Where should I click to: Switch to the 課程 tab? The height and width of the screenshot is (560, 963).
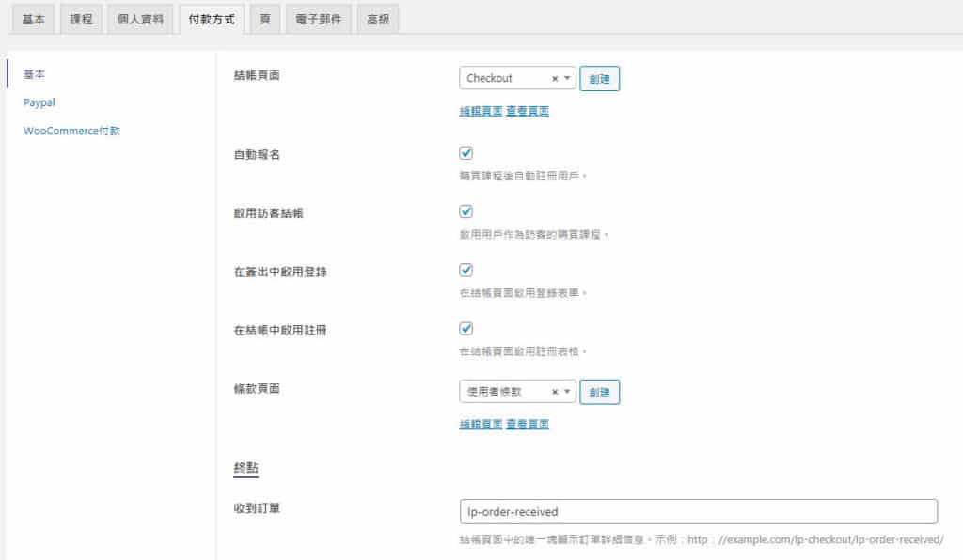[x=82, y=20]
